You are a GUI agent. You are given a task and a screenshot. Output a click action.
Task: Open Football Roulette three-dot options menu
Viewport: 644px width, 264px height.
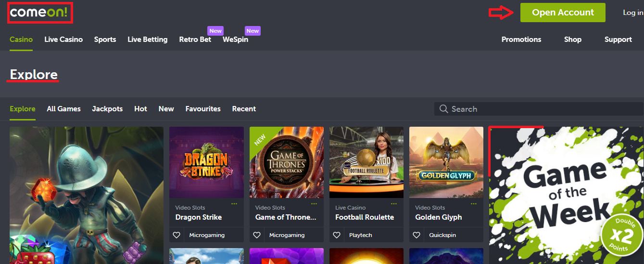pyautogui.click(x=394, y=204)
